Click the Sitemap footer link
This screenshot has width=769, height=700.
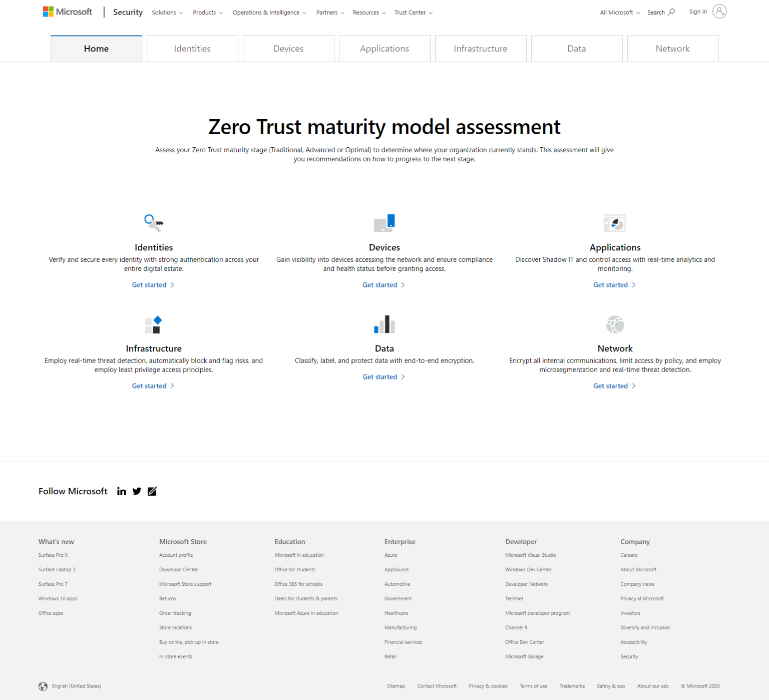click(396, 686)
